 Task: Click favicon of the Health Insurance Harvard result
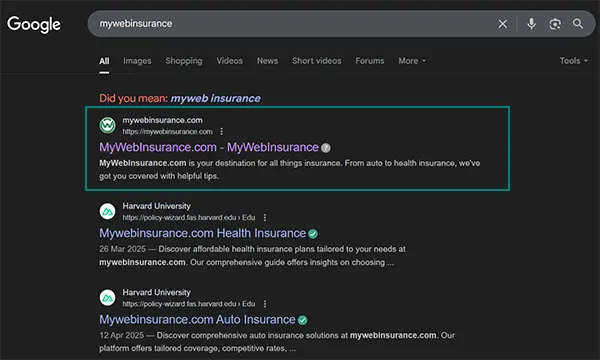(x=108, y=211)
